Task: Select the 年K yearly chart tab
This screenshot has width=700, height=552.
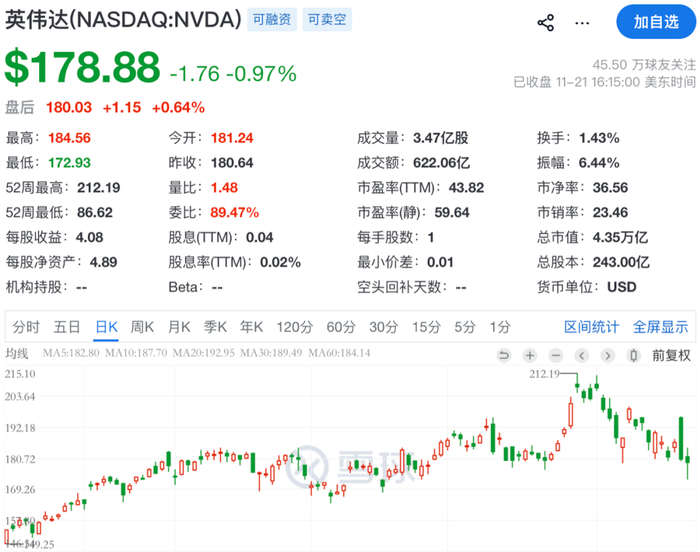Action: pyautogui.click(x=251, y=327)
